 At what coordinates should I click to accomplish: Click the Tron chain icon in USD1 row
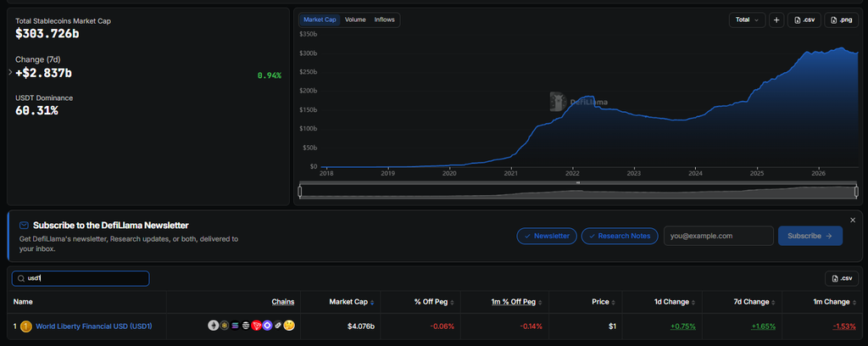(256, 326)
